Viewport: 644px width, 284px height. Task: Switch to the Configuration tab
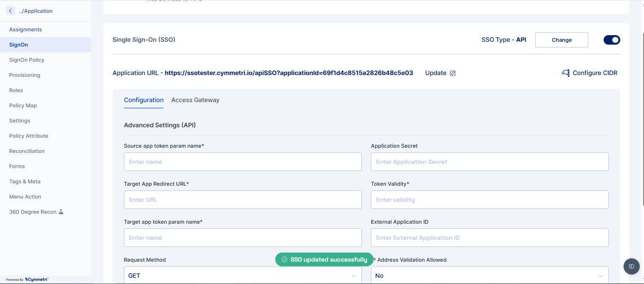point(143,100)
